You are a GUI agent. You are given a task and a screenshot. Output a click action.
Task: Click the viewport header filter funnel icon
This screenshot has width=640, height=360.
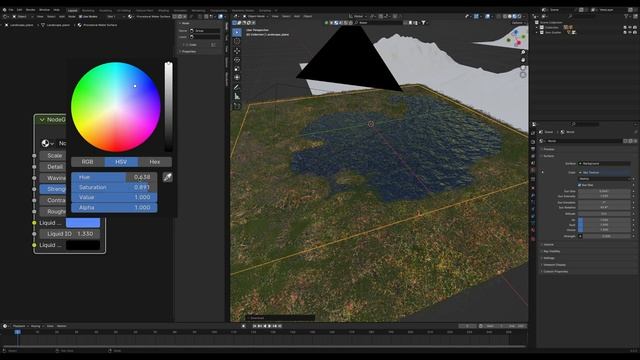(x=423, y=23)
